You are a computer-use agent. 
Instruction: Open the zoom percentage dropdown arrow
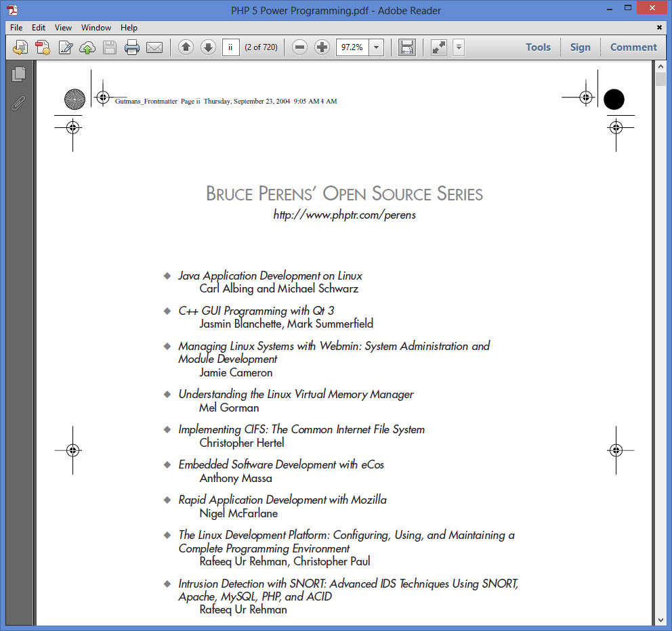(x=376, y=47)
